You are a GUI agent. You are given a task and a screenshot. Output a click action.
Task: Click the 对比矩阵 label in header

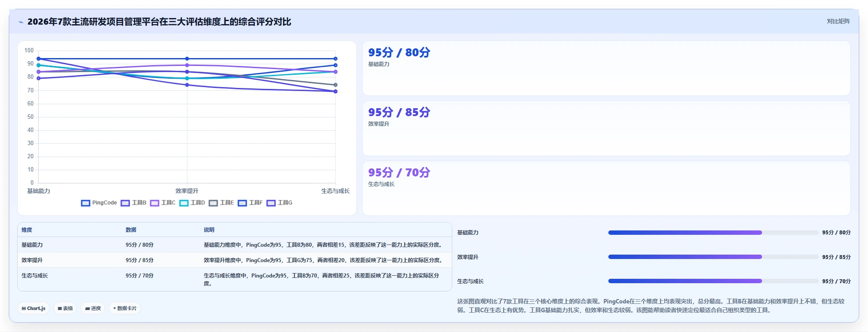pos(838,21)
